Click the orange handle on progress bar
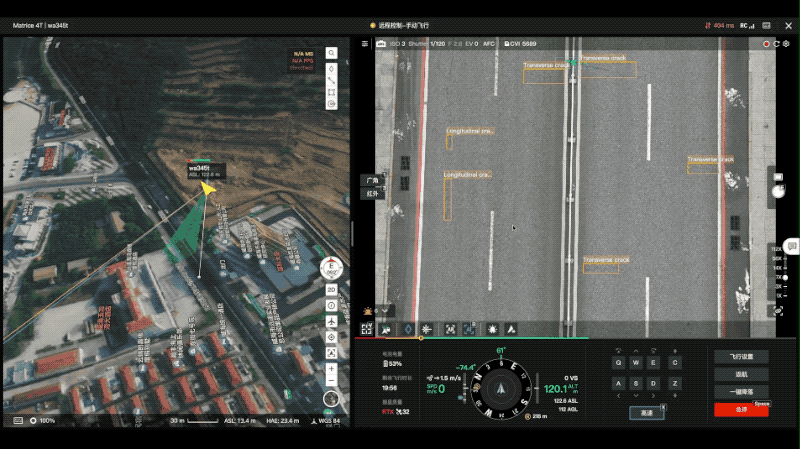 click(x=421, y=338)
